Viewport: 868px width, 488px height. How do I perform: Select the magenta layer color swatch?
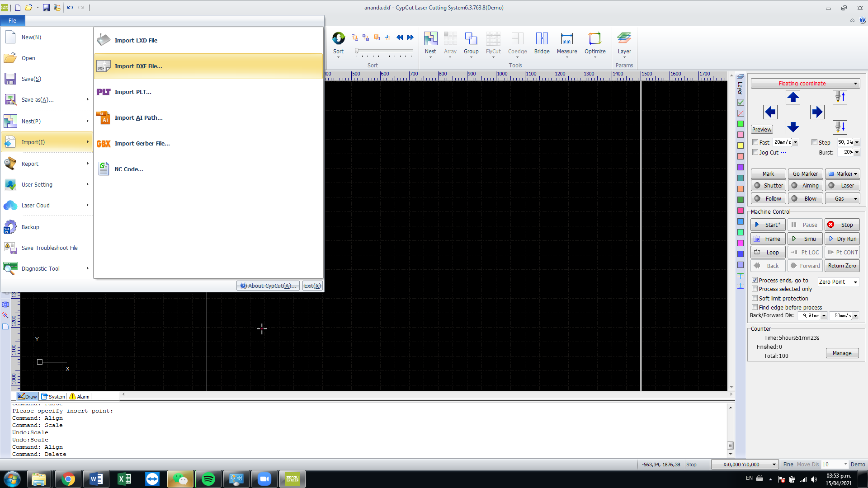click(741, 243)
